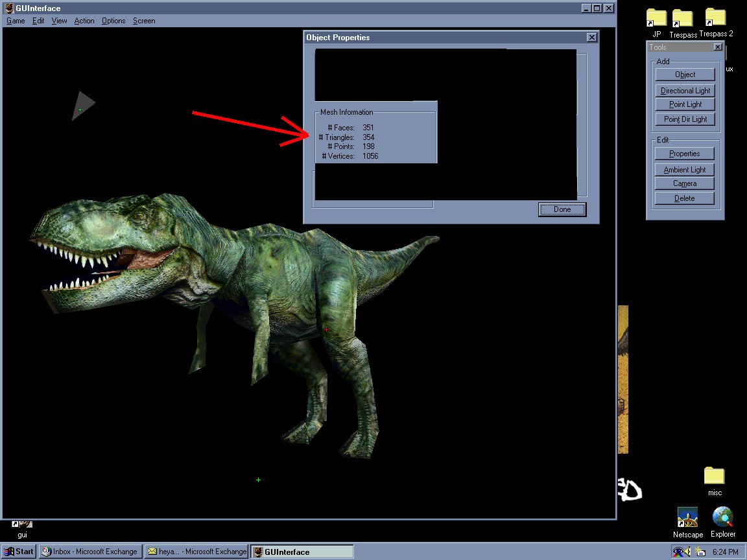Click the Camera button in Tools

(685, 183)
